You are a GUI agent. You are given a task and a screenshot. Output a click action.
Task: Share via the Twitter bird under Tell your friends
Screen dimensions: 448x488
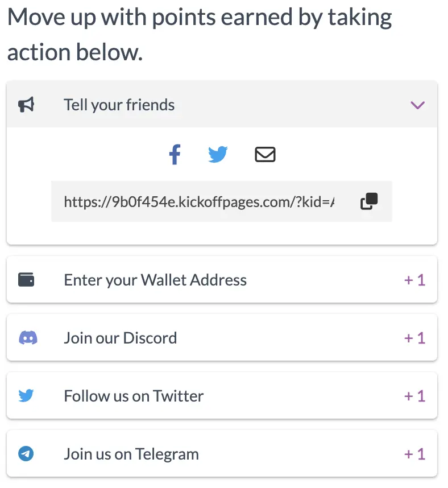click(x=218, y=154)
